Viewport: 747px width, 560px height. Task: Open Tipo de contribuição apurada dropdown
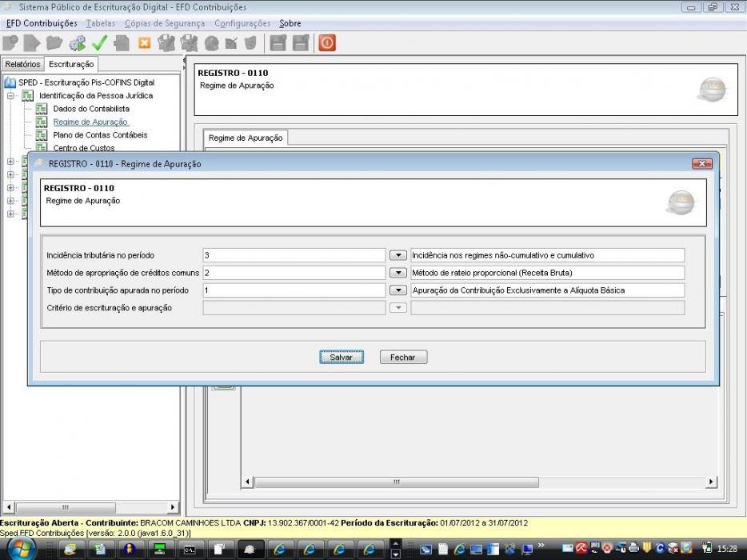[x=397, y=290]
